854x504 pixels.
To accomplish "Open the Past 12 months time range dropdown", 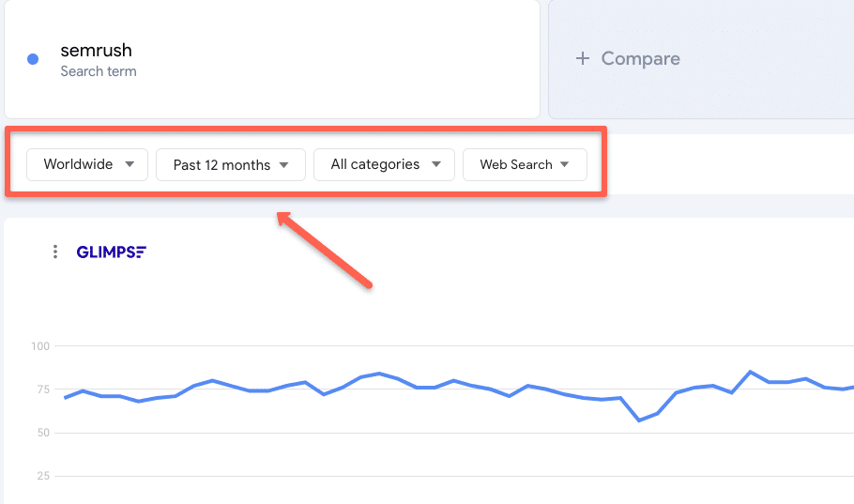I will 231,164.
